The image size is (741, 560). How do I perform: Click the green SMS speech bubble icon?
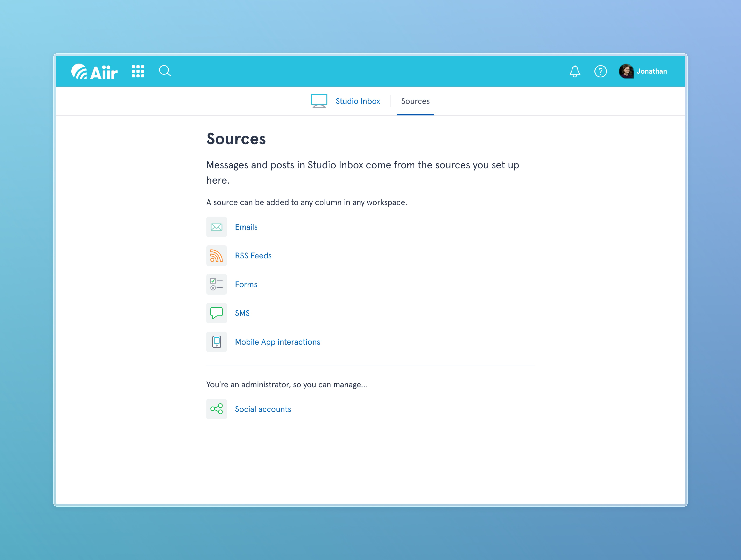(216, 313)
